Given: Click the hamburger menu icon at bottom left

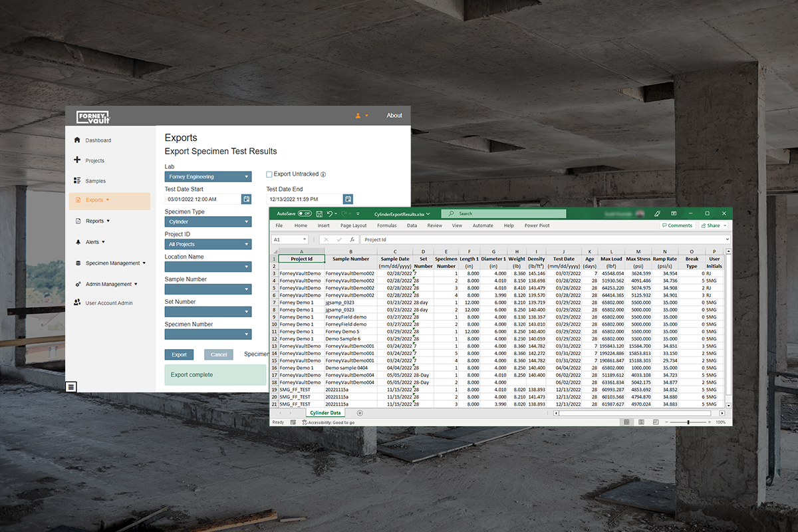Looking at the screenshot, I should point(71,386).
